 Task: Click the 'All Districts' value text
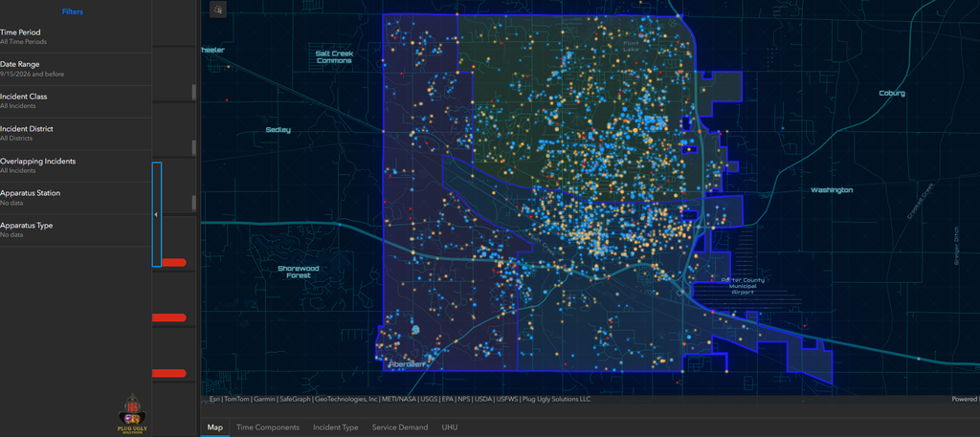[16, 139]
